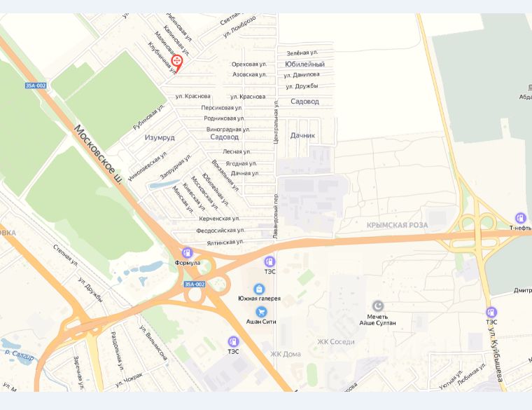Select the ТЭС fuel icon near Лавандовый пер.
This screenshot has height=410, width=532.
tap(269, 261)
